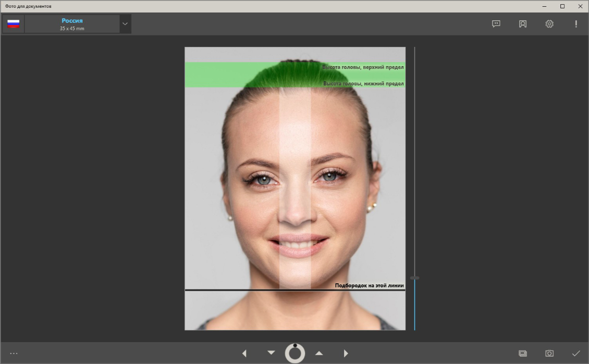
Task: Open settings with the gear icon
Action: [549, 24]
